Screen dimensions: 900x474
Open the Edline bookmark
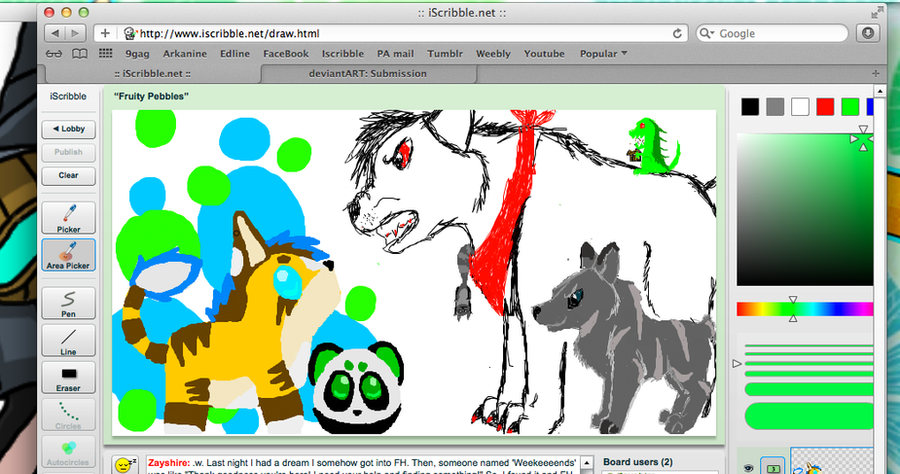[235, 54]
